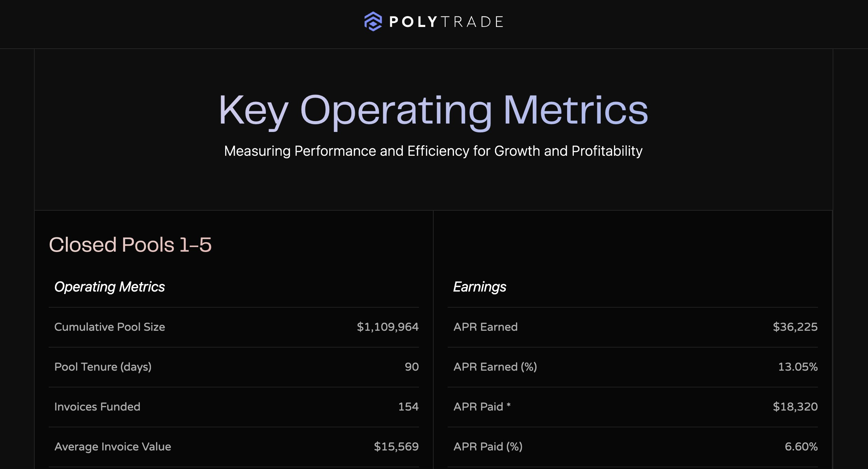Click the Measuring Performance and Efficiency subtitle
The width and height of the screenshot is (868, 469).
433,151
